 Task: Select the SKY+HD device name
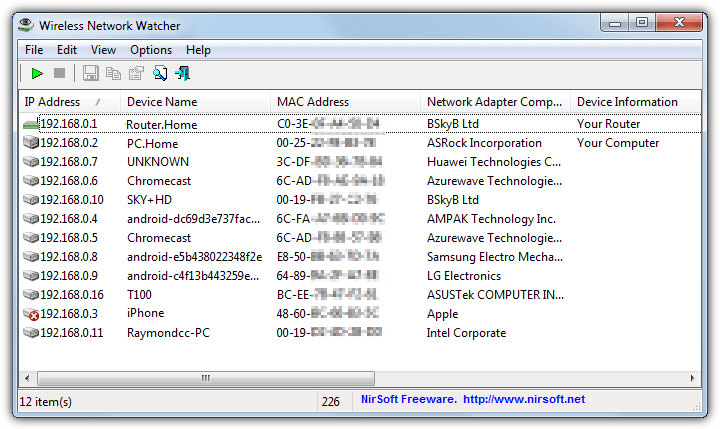pos(149,200)
